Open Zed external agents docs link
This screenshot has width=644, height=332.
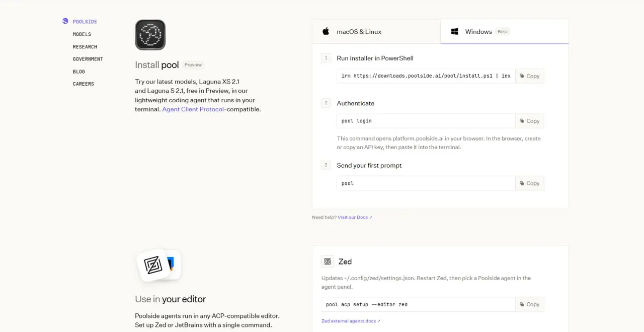pyautogui.click(x=351, y=321)
